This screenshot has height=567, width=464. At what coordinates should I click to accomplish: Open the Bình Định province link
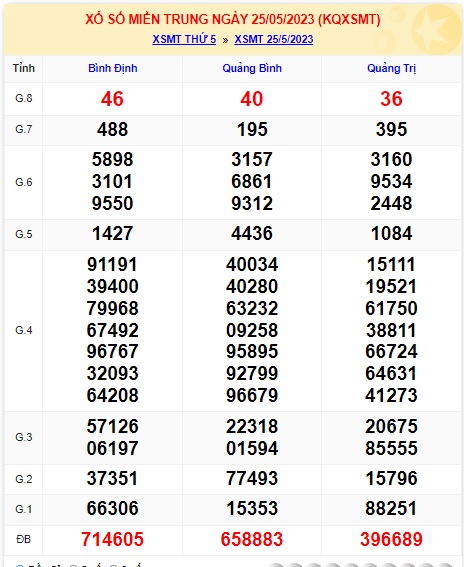click(x=113, y=68)
